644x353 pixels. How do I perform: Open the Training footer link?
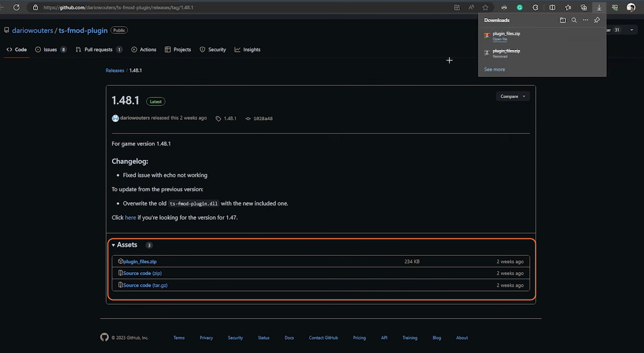410,338
